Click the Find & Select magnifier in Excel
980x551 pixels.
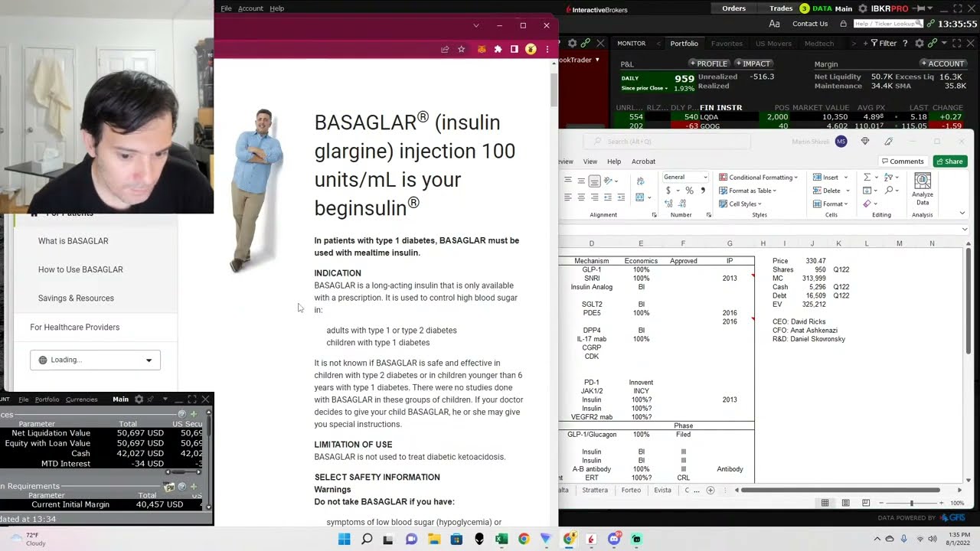tap(890, 191)
